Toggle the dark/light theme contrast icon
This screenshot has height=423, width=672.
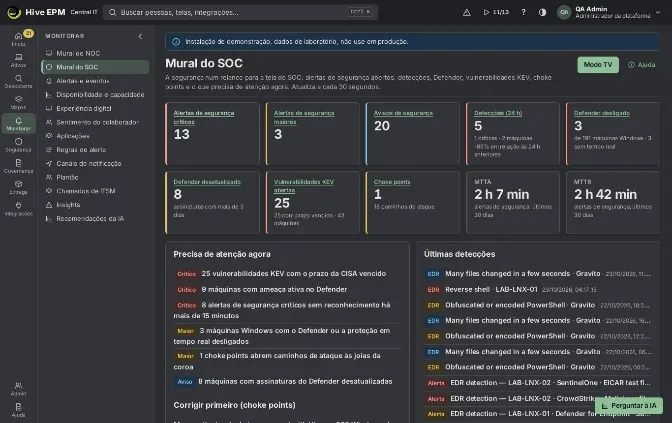(x=543, y=12)
